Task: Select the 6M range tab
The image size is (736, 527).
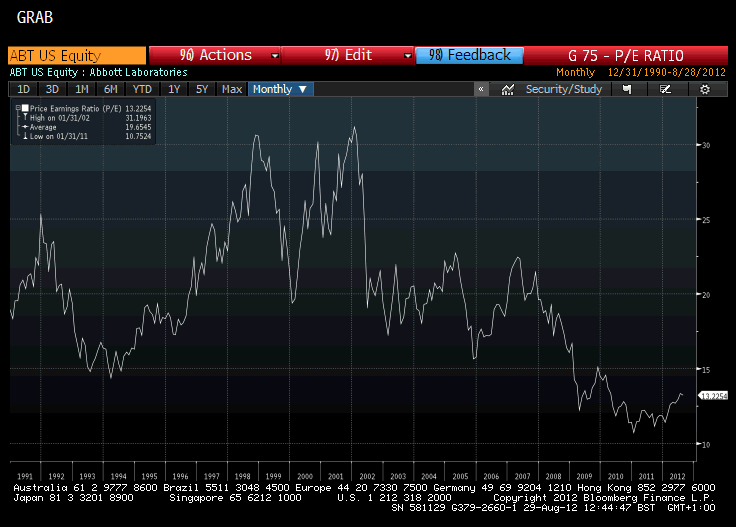Action: tap(111, 89)
